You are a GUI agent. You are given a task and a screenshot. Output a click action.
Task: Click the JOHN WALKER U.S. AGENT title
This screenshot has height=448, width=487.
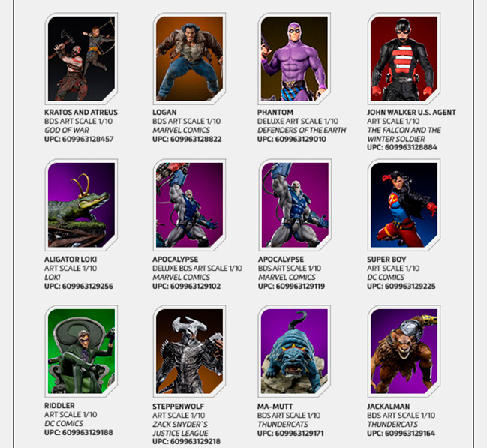(x=411, y=112)
